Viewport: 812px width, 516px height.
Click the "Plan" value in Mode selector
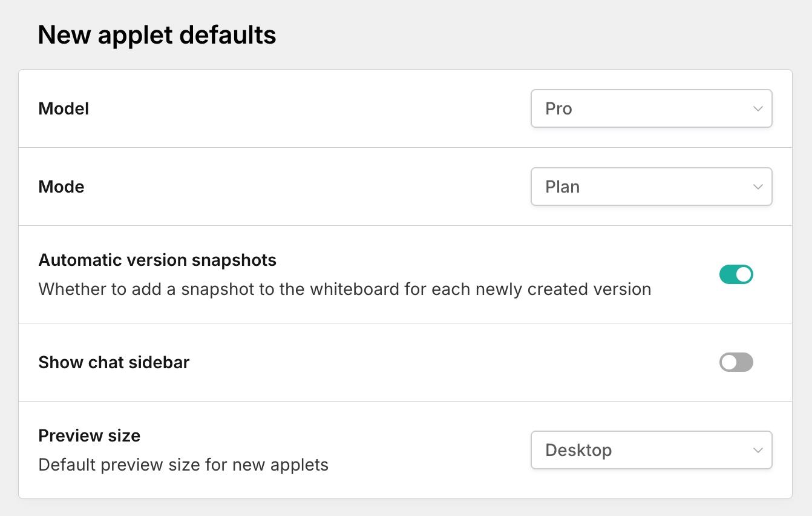tap(562, 187)
